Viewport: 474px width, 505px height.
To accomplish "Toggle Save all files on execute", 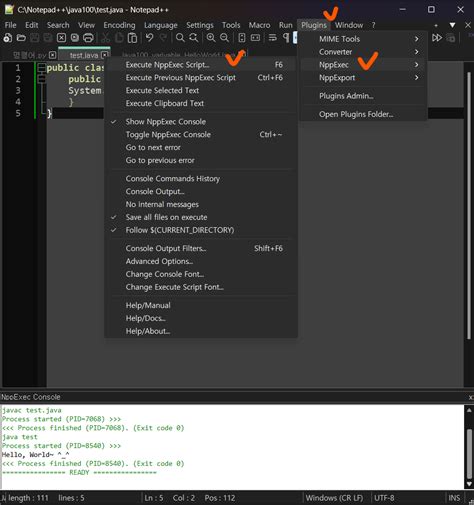I will 200,217.
